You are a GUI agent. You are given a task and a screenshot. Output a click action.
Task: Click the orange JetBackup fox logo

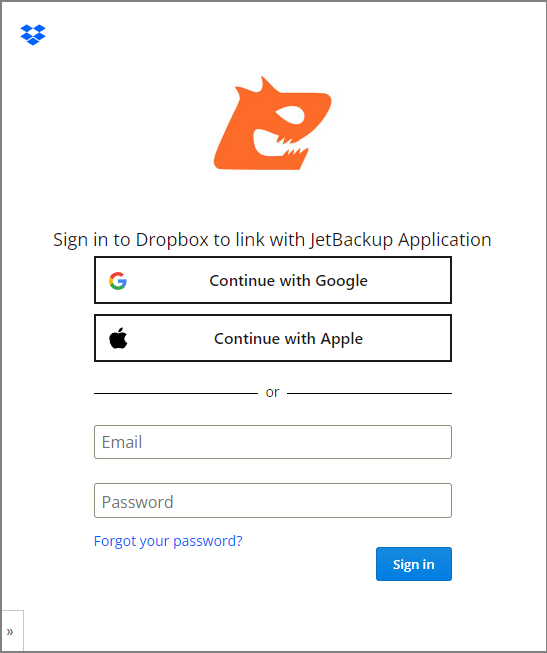coord(272,123)
